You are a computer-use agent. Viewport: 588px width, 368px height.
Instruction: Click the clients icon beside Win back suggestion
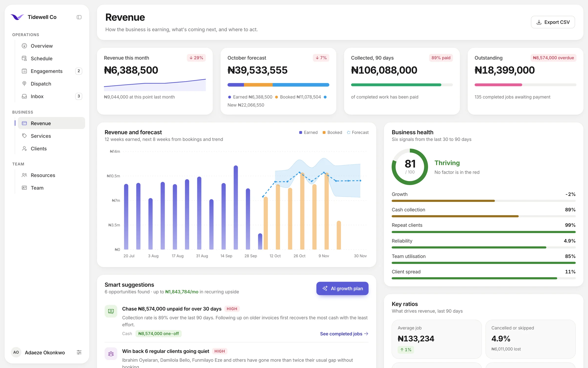coord(111,354)
